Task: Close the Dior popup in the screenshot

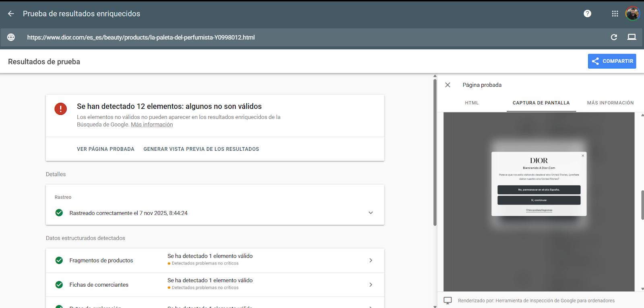Action: [582, 156]
